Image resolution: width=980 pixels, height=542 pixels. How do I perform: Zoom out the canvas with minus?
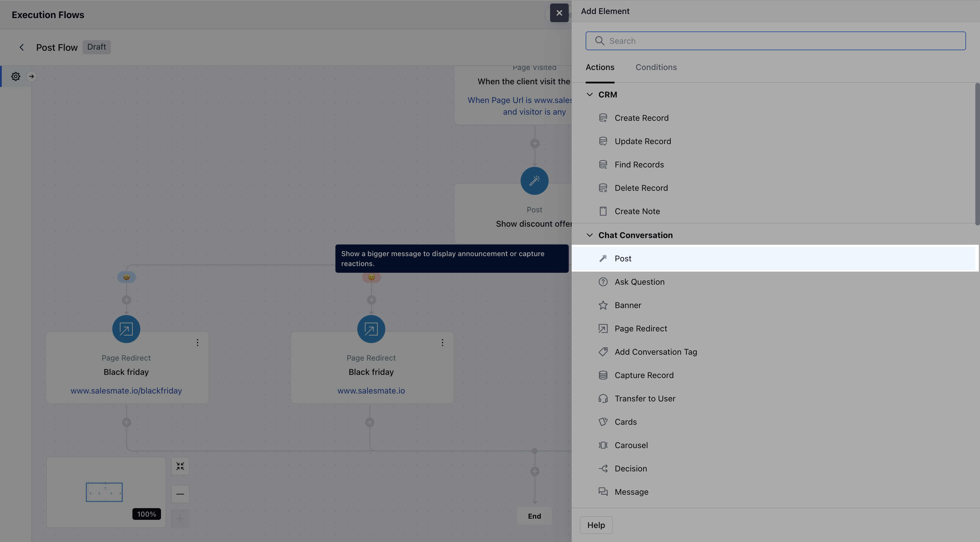coord(180,494)
